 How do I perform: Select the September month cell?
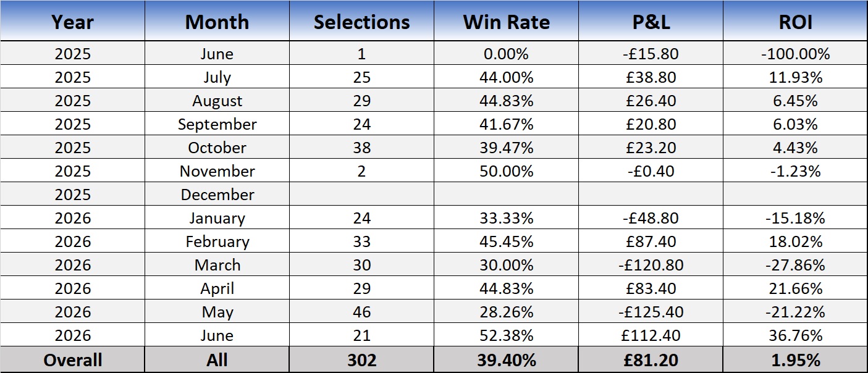coord(217,124)
